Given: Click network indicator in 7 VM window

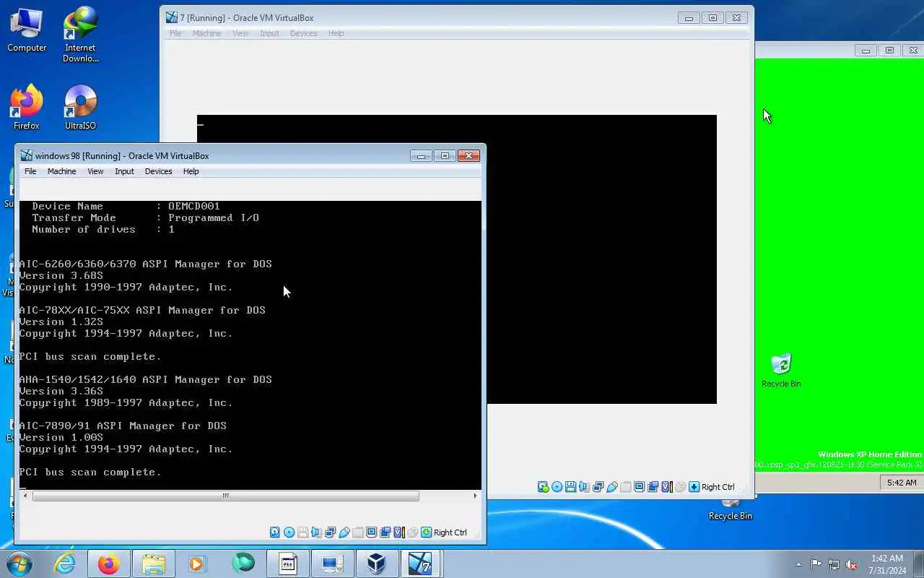Looking at the screenshot, I should coord(598,487).
